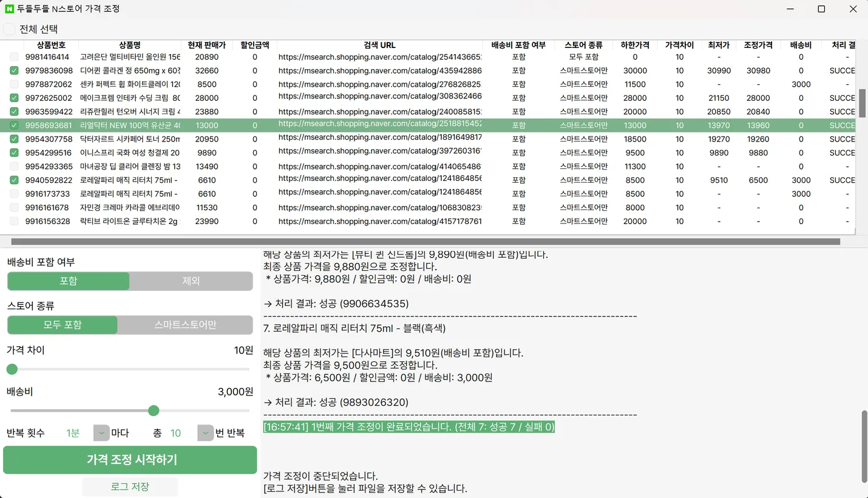Screen dimensions: 868x498
Task: Choose 모두 포함 store type
Action: (x=63, y=325)
